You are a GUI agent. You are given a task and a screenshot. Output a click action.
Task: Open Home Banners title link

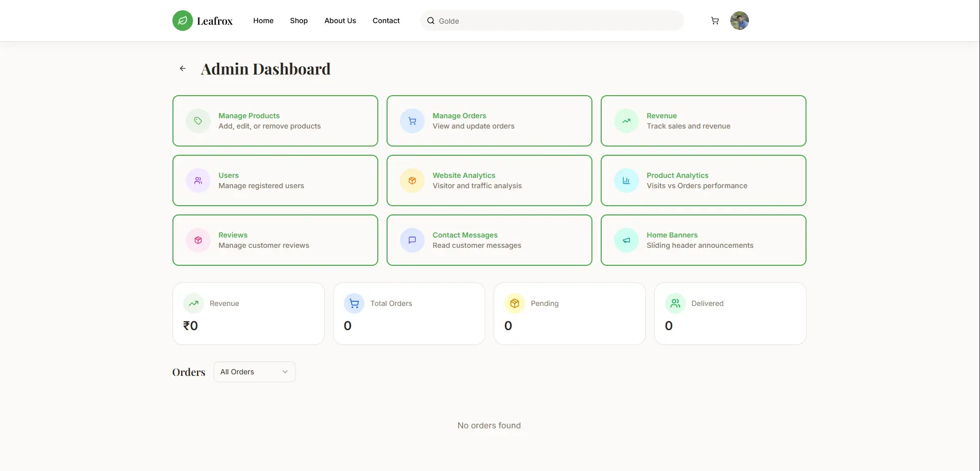(x=672, y=235)
